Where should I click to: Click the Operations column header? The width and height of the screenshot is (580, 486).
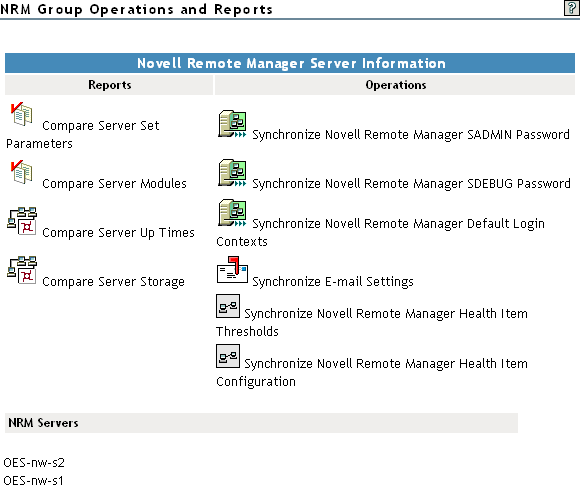(x=395, y=85)
